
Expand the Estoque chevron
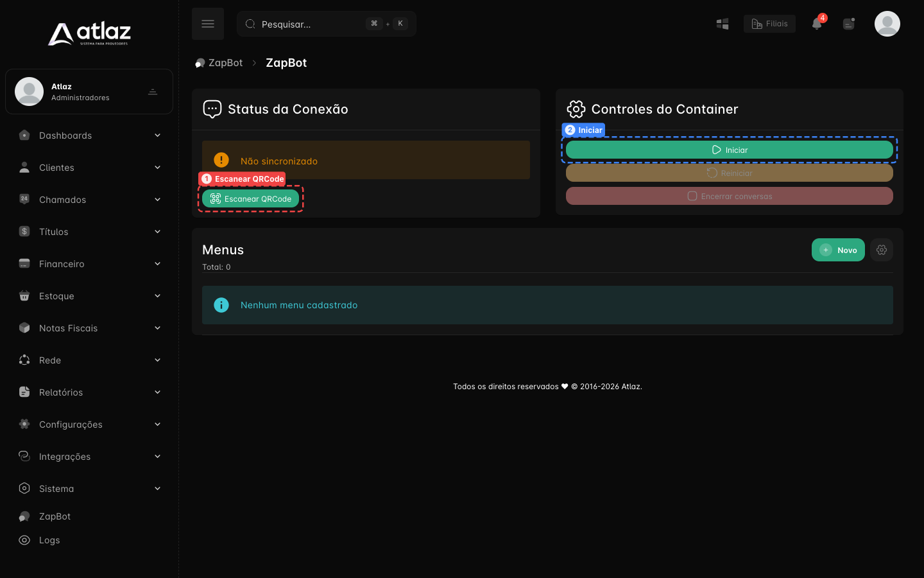[157, 295]
